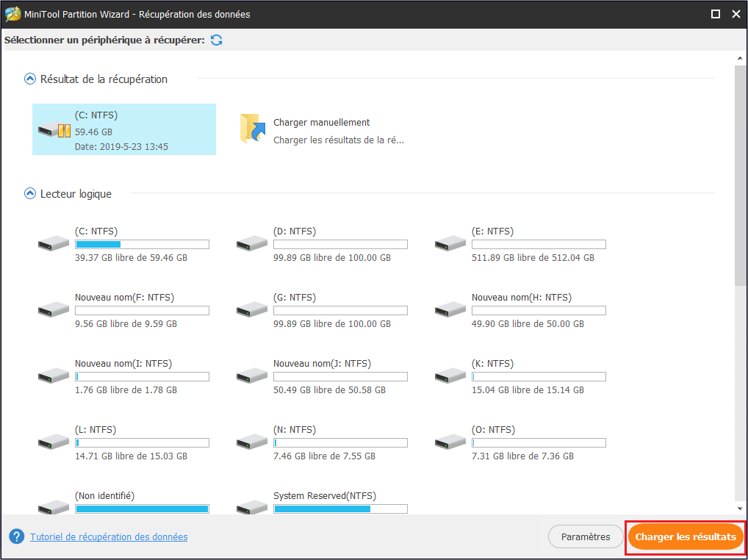Image resolution: width=748 pixels, height=560 pixels.
Task: Click the Charger manuellement label
Action: point(322,123)
